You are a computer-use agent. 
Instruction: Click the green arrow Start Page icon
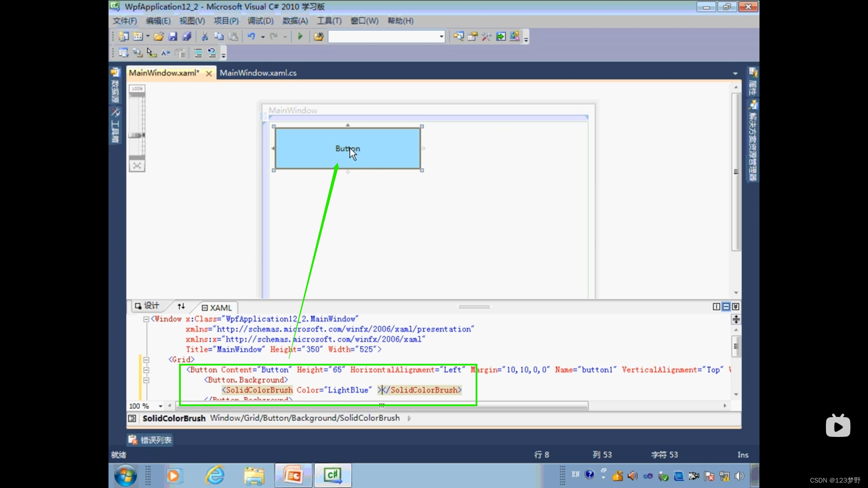click(x=501, y=37)
